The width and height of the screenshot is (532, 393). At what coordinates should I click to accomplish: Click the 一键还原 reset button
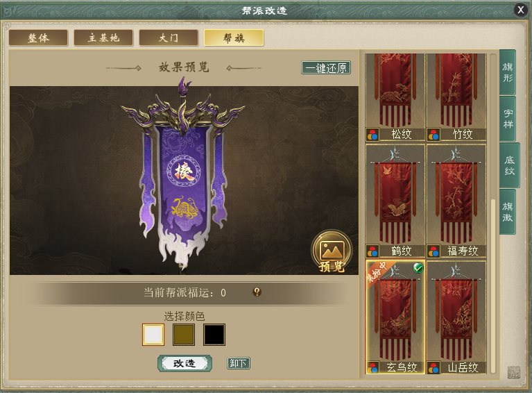tap(326, 67)
